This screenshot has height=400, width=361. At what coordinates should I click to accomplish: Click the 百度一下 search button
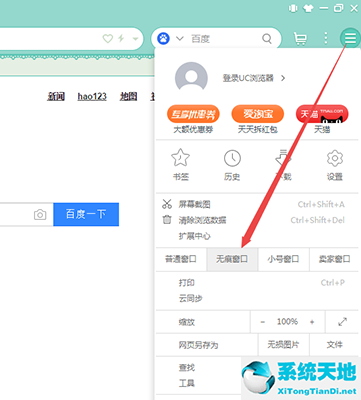86,214
